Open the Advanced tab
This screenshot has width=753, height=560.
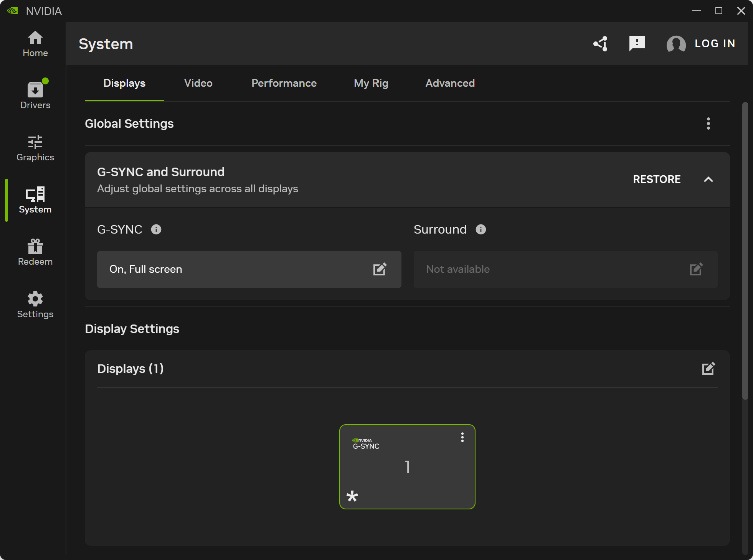450,83
